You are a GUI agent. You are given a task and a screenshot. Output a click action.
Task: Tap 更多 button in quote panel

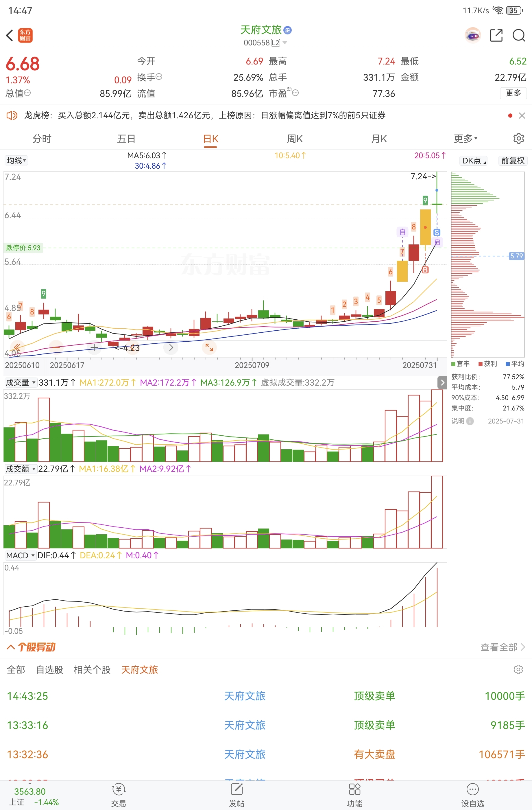[x=513, y=93]
